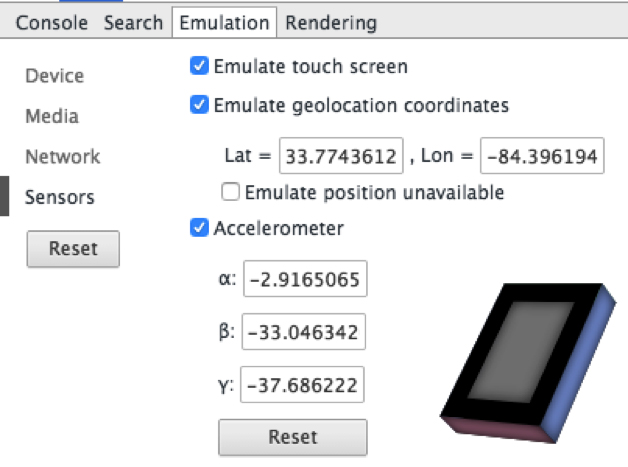Focus the alpha angle input field

(305, 279)
